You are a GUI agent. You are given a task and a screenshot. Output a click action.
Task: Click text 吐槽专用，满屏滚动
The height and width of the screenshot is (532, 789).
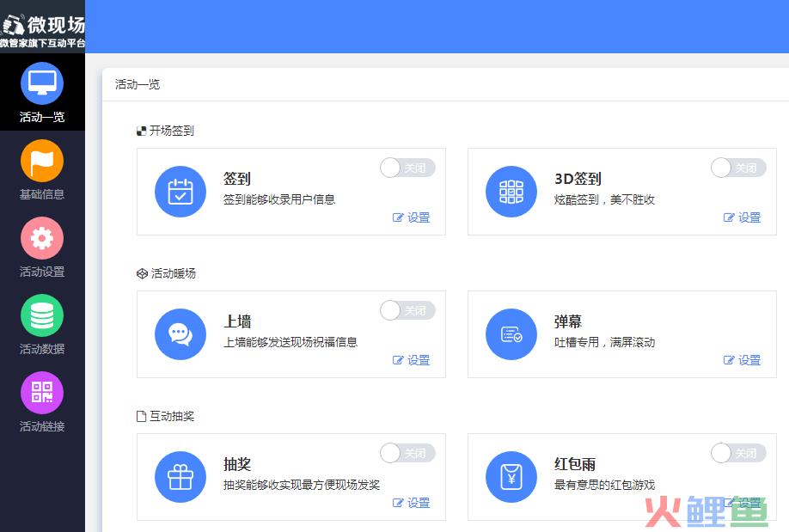pyautogui.click(x=604, y=342)
